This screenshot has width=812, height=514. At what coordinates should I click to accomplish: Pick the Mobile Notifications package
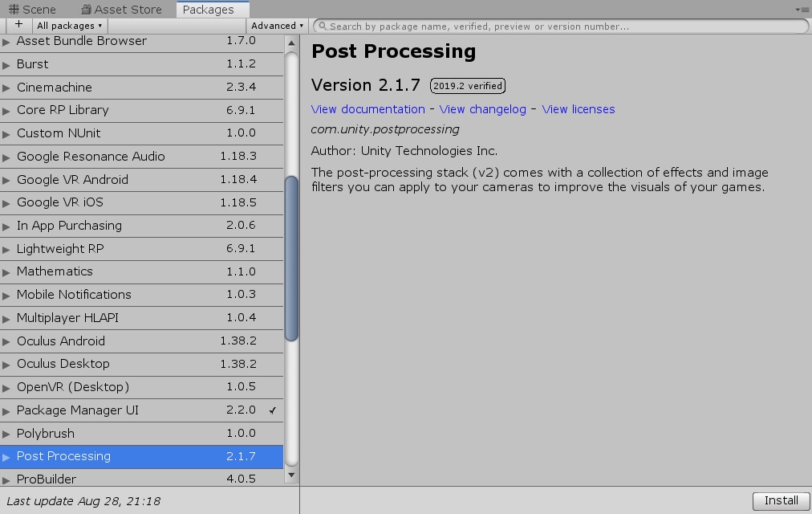[141, 295]
